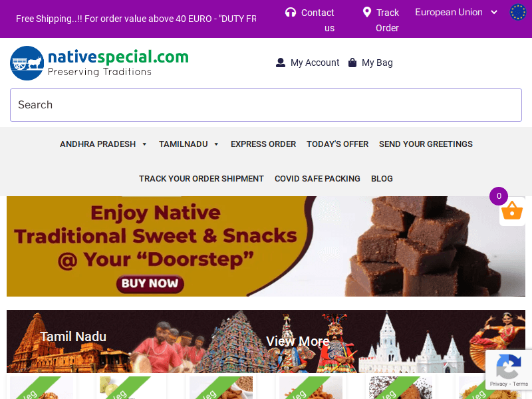Expand the Andhra Pradesh menu arrow
This screenshot has height=399, width=532.
click(x=144, y=144)
